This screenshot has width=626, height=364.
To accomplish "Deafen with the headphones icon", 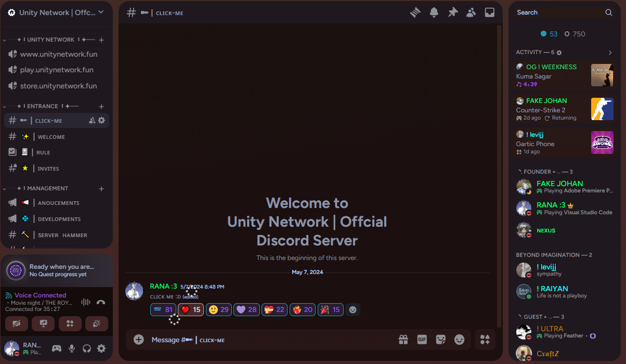I will click(87, 348).
